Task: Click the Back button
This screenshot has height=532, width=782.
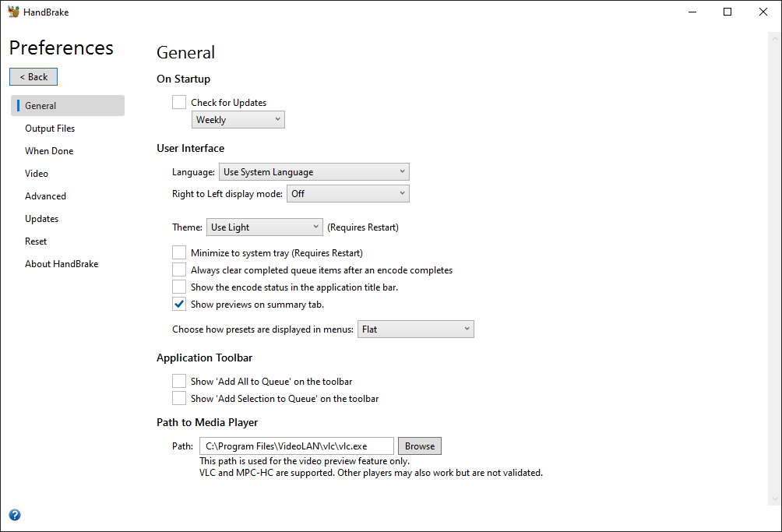Action: click(33, 77)
